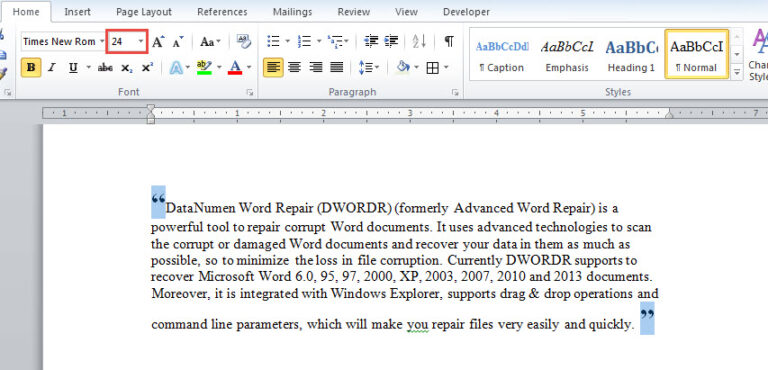Click the Borders icon
768x370 pixels.
(432, 68)
